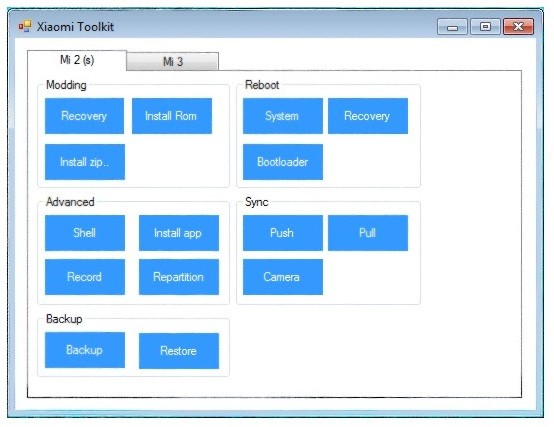Click the Xiaomi Toolkit title bar icon

click(25, 26)
